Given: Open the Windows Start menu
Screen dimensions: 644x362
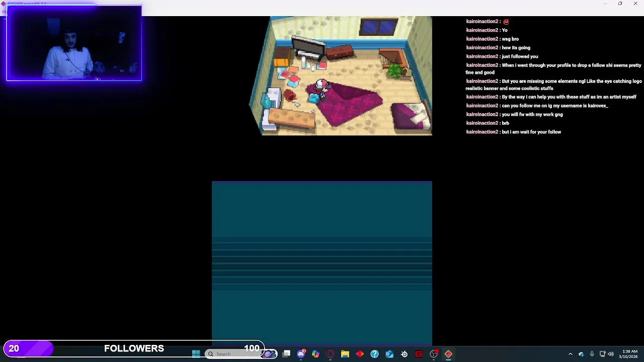Looking at the screenshot, I should point(196,354).
